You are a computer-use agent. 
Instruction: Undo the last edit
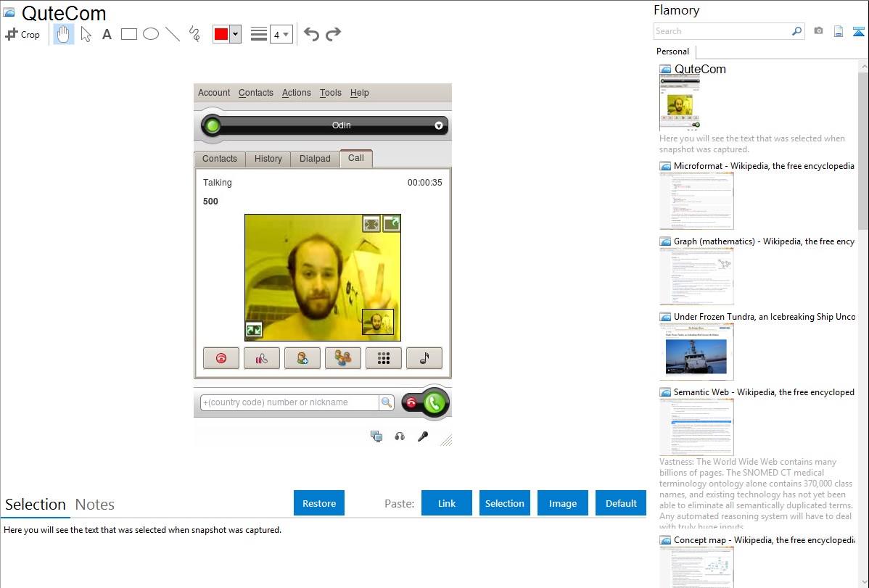tap(311, 34)
